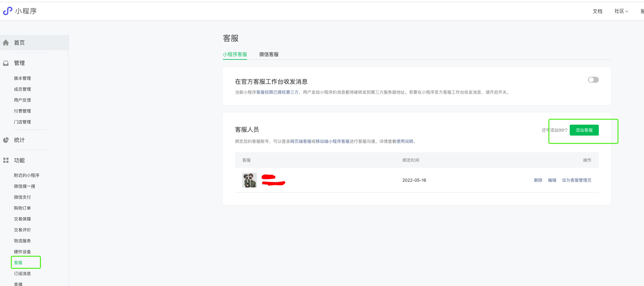The width and height of the screenshot is (644, 286).
Task: Click the pie chart icon beside 统计
Action: [x=6, y=140]
